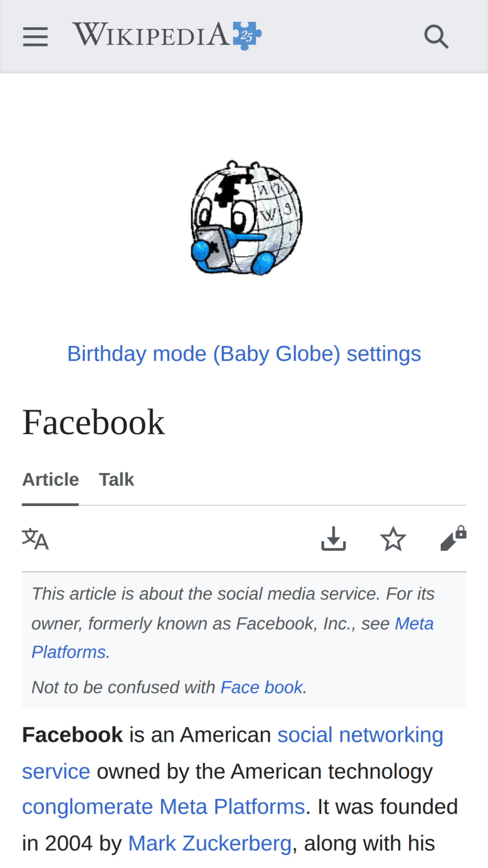Open Meta Platforms link in intro paragraph
This screenshot has width=488, height=868.
point(232,807)
